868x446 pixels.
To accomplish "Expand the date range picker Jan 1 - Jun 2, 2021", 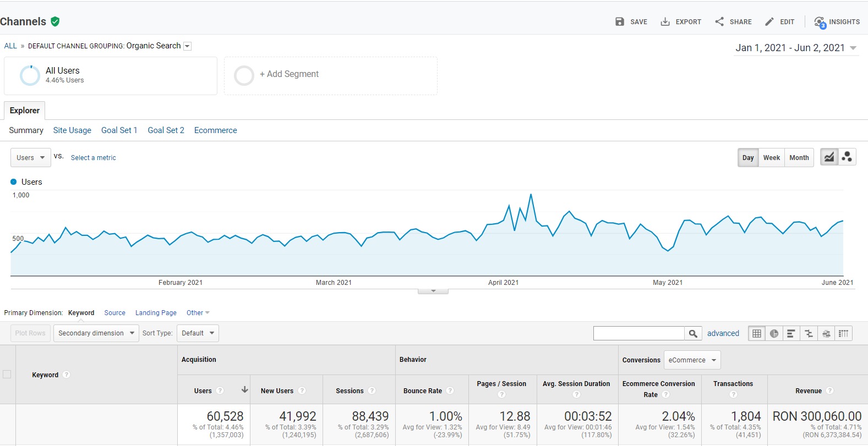I will point(796,48).
